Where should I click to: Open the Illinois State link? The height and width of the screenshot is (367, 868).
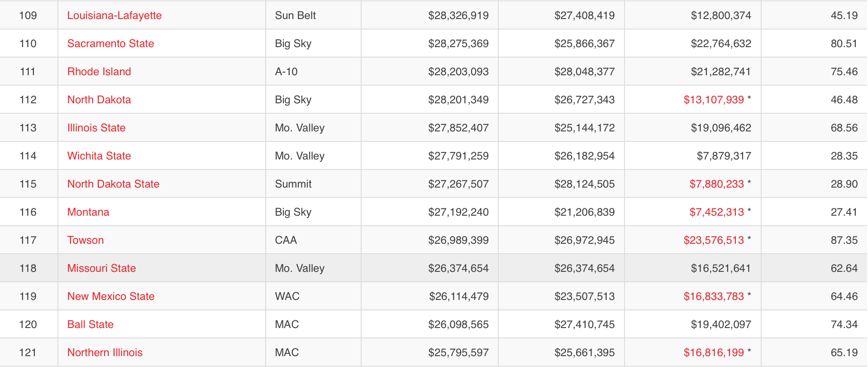coord(96,128)
